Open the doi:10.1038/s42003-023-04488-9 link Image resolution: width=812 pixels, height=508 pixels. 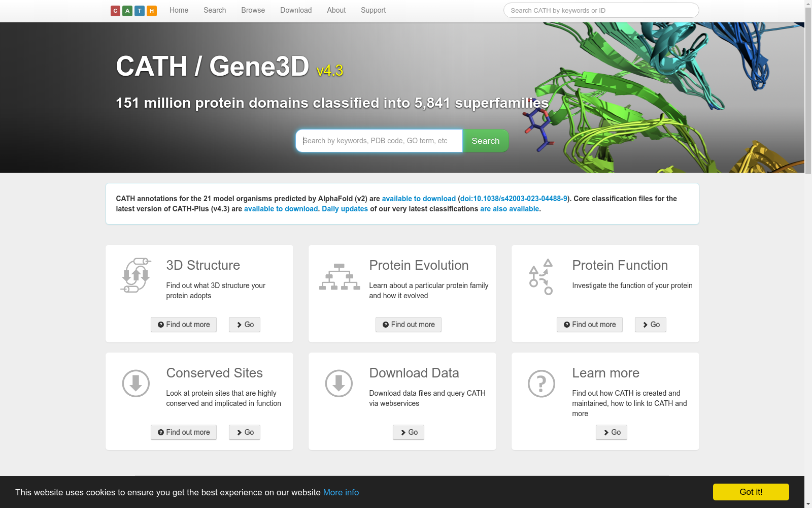click(514, 199)
